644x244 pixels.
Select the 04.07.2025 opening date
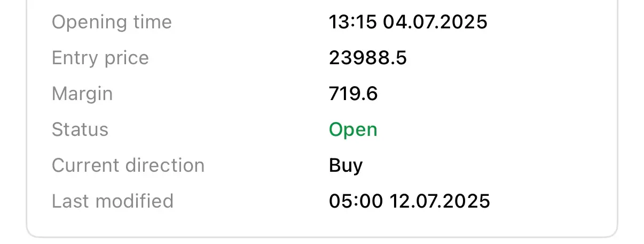[x=436, y=22]
